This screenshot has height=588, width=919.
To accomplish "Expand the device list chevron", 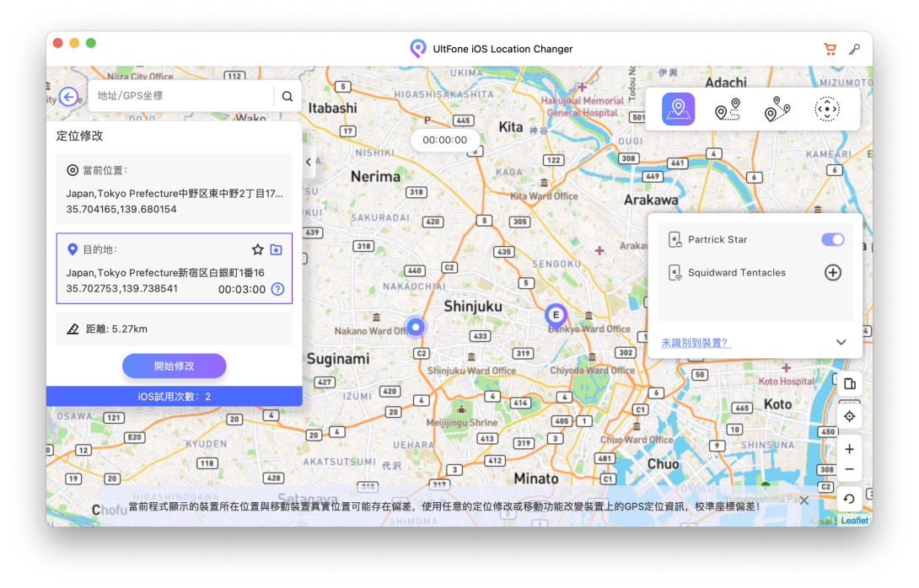I will click(x=841, y=342).
